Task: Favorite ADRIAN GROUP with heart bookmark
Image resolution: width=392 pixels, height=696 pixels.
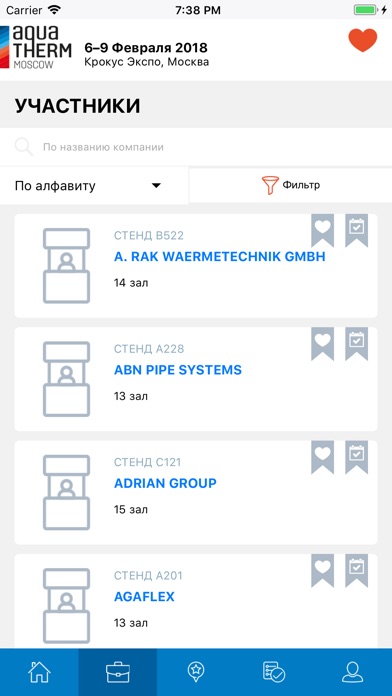Action: coord(322,457)
